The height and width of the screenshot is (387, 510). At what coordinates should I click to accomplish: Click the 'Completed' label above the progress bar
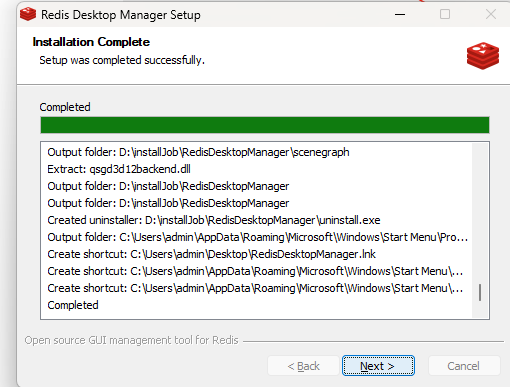coord(65,107)
